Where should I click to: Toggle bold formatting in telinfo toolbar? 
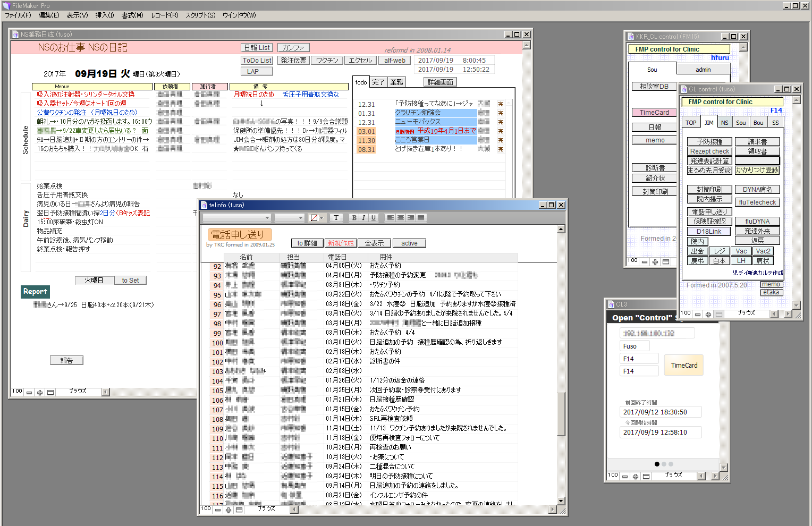tap(354, 218)
